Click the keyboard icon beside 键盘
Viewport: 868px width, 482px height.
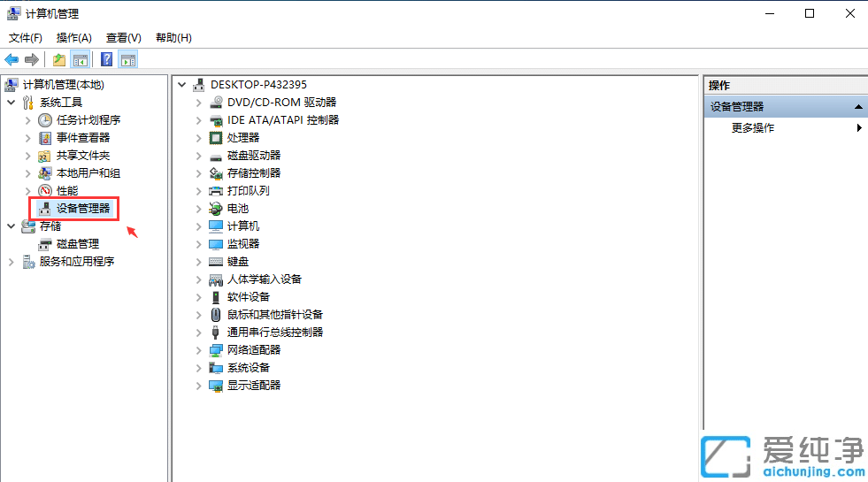point(216,262)
